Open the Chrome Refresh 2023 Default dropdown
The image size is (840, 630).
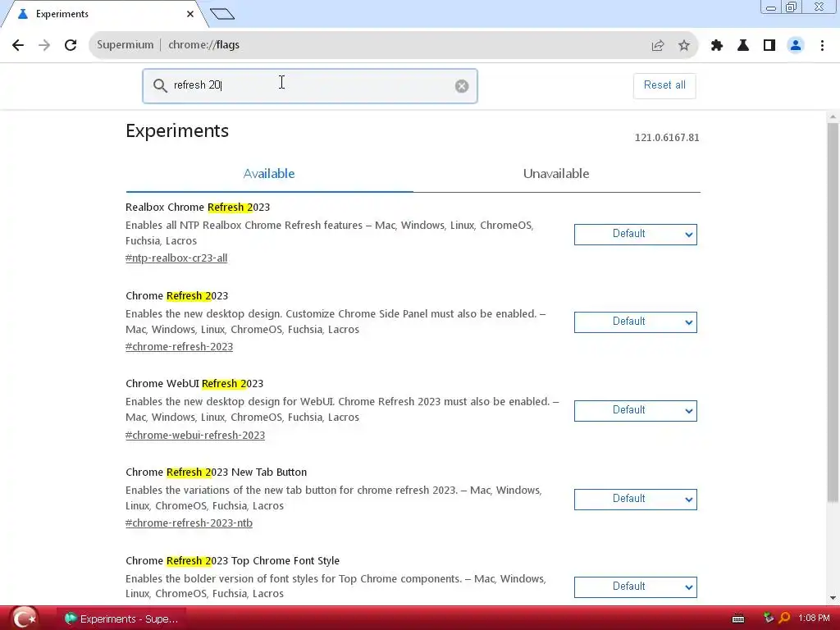point(636,322)
